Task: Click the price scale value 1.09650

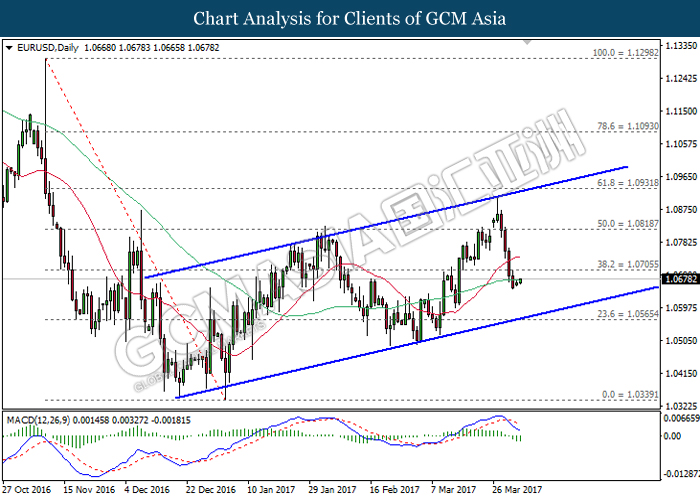Action: [x=681, y=177]
